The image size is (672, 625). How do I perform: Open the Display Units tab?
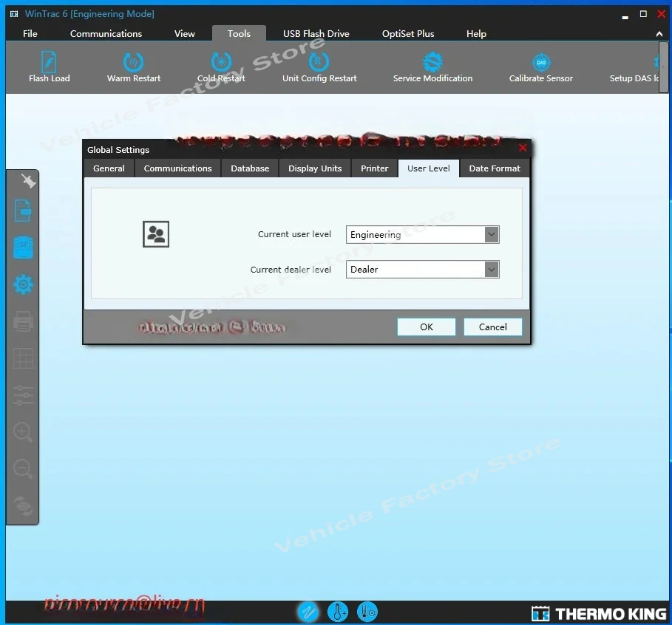(x=315, y=168)
